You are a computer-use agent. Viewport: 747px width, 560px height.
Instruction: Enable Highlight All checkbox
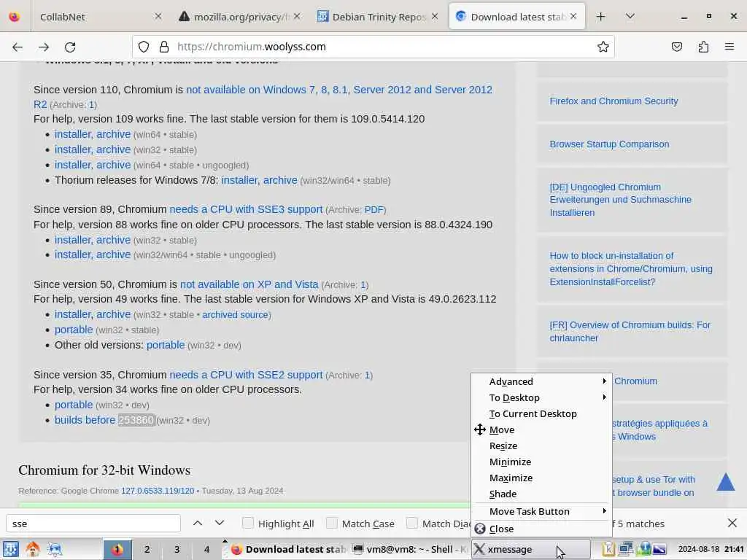point(248,523)
